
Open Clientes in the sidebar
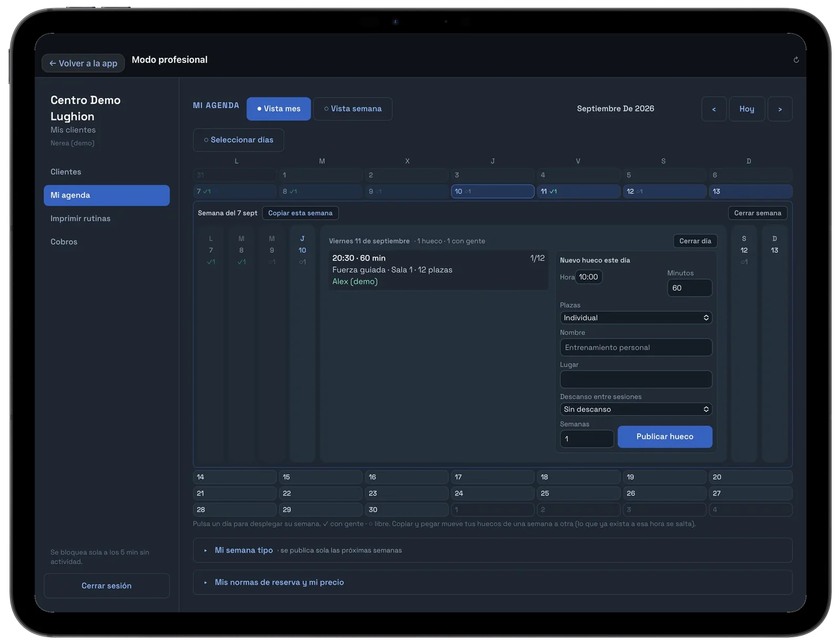(107, 172)
